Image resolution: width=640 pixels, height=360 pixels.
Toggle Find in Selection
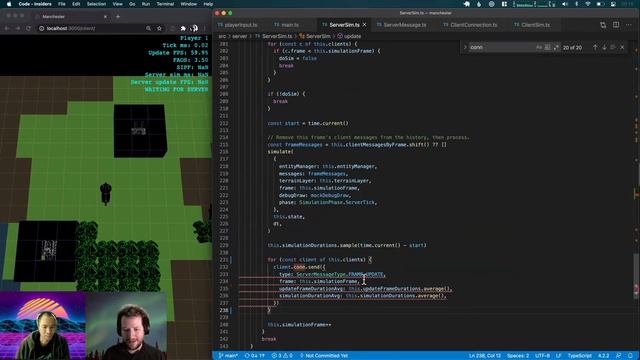click(x=613, y=47)
